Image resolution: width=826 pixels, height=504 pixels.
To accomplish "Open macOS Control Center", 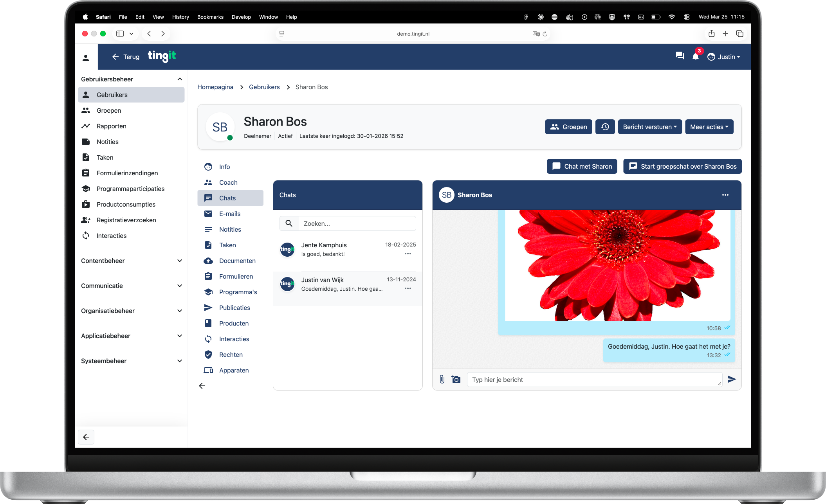I will coord(687,17).
